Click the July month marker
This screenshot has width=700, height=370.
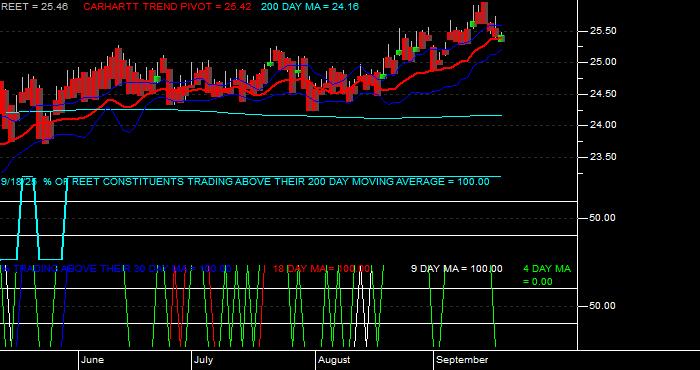204,360
